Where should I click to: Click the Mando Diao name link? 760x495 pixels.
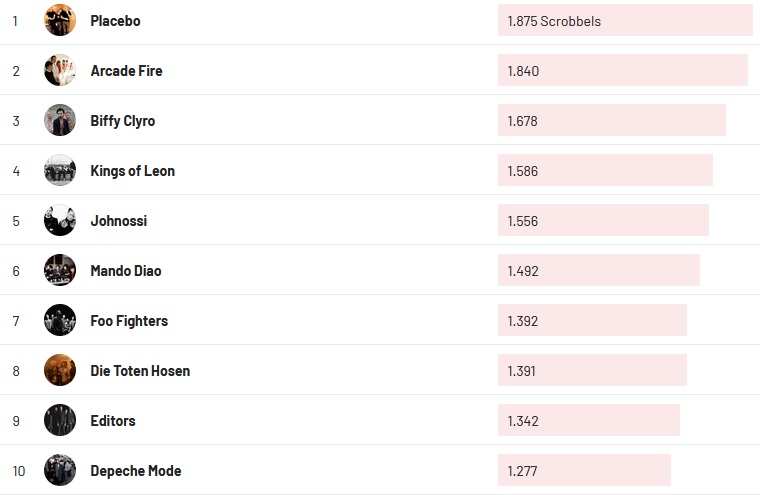(125, 271)
